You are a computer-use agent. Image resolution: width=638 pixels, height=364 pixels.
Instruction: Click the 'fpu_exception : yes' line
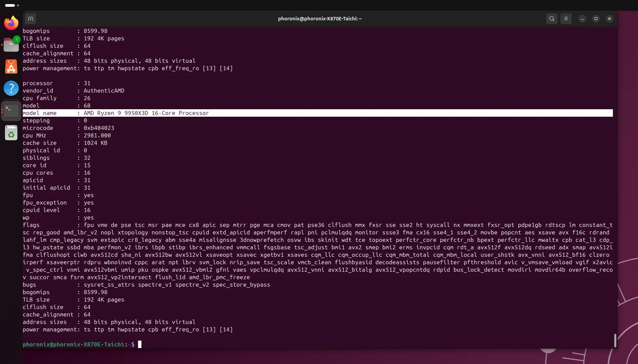coord(58,203)
